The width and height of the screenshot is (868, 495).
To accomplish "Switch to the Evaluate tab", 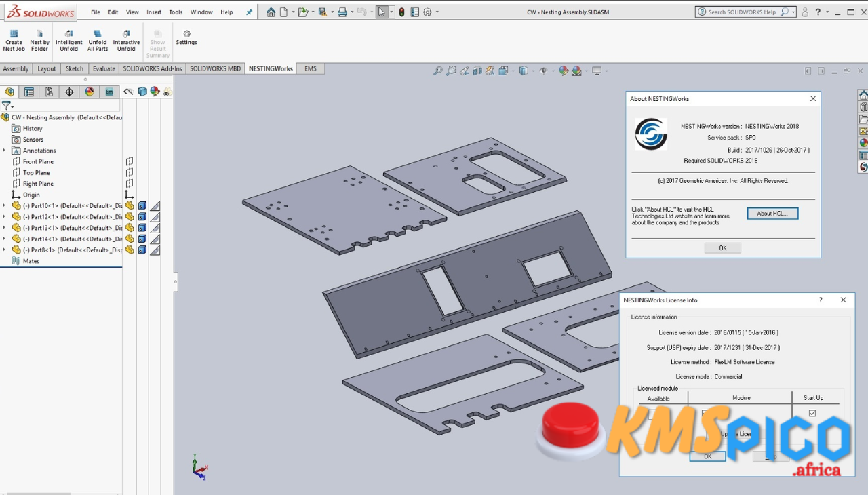I will pyautogui.click(x=104, y=68).
